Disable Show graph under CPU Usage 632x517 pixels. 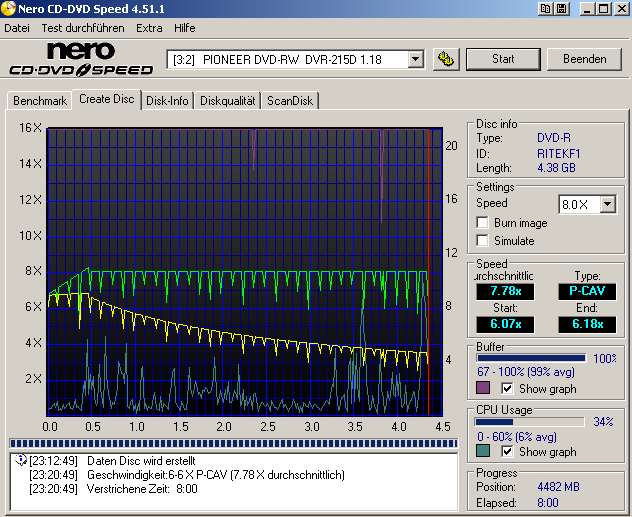tap(508, 452)
